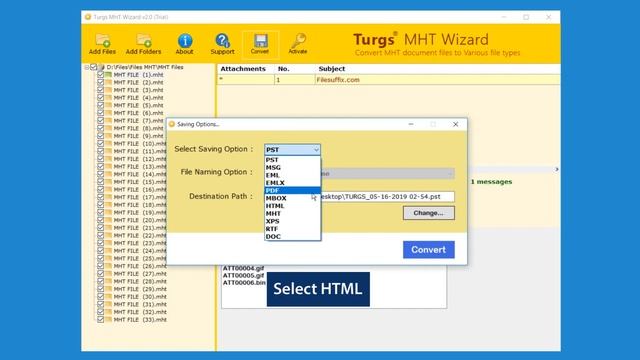Minimize the Saving Options dialog

(x=411, y=124)
